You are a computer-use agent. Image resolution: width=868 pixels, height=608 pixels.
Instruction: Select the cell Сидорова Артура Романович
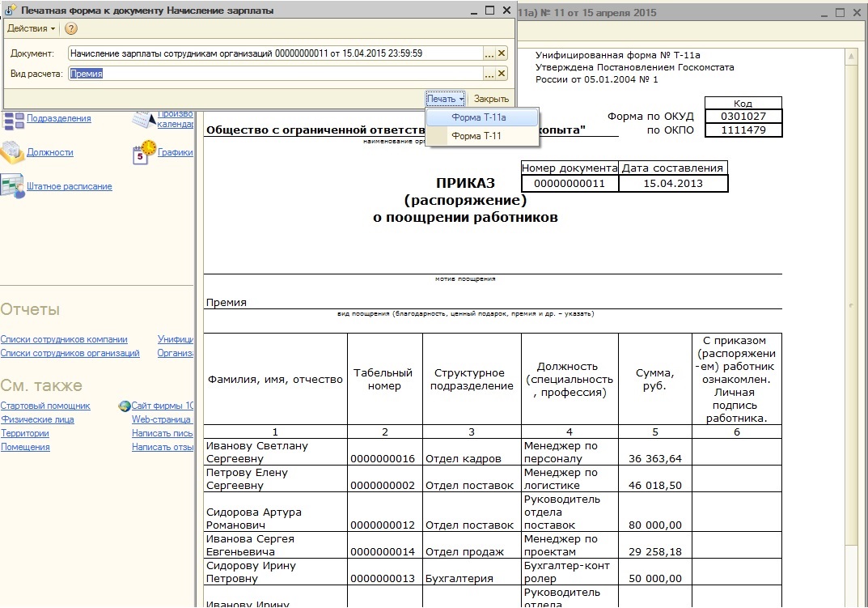[x=275, y=512]
